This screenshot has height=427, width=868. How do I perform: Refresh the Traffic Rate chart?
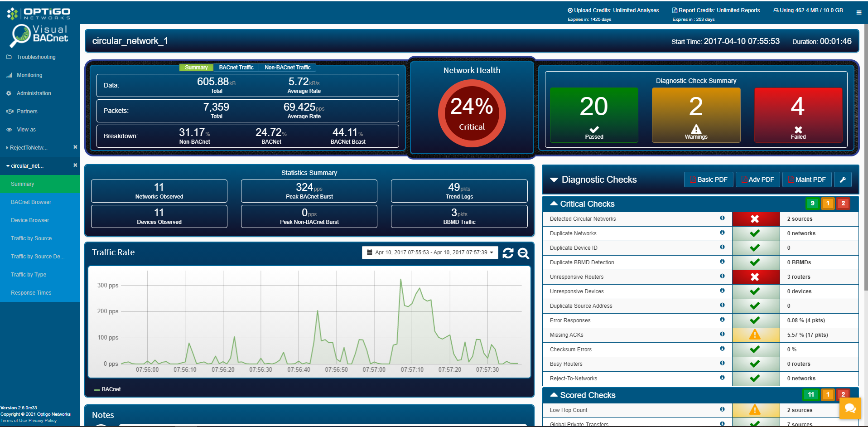tap(508, 253)
